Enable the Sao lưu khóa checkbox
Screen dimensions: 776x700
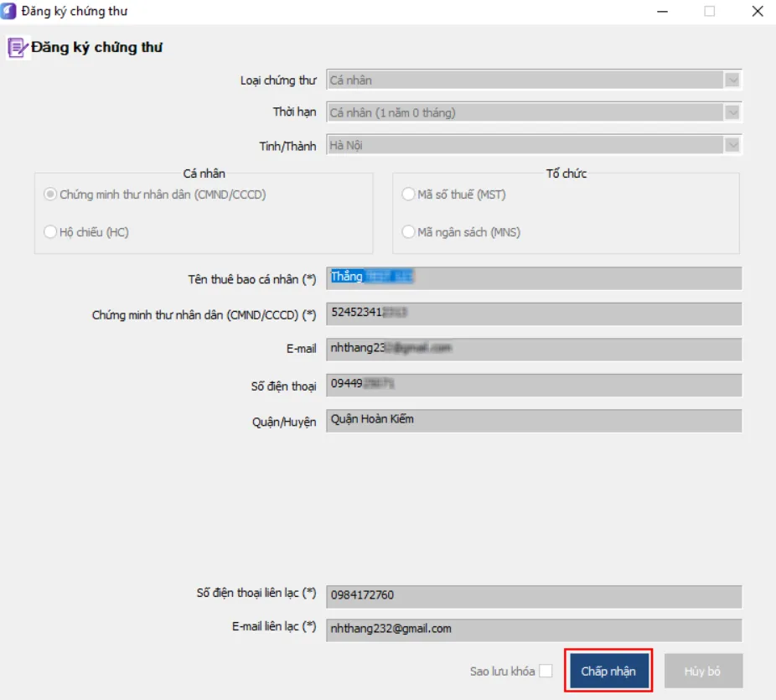pyautogui.click(x=546, y=671)
